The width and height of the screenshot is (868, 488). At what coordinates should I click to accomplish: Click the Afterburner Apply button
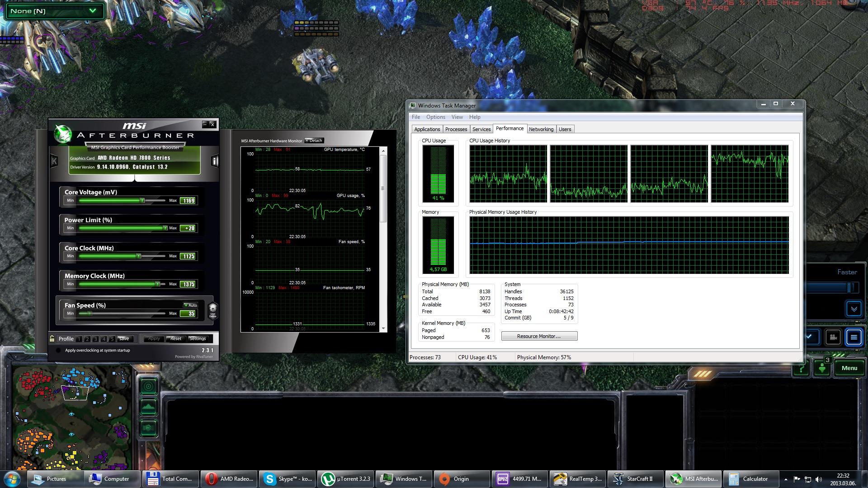point(154,339)
